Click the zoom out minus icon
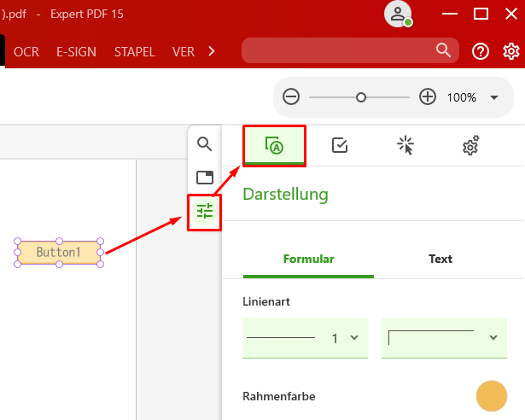The height and width of the screenshot is (420, 525). [x=291, y=97]
